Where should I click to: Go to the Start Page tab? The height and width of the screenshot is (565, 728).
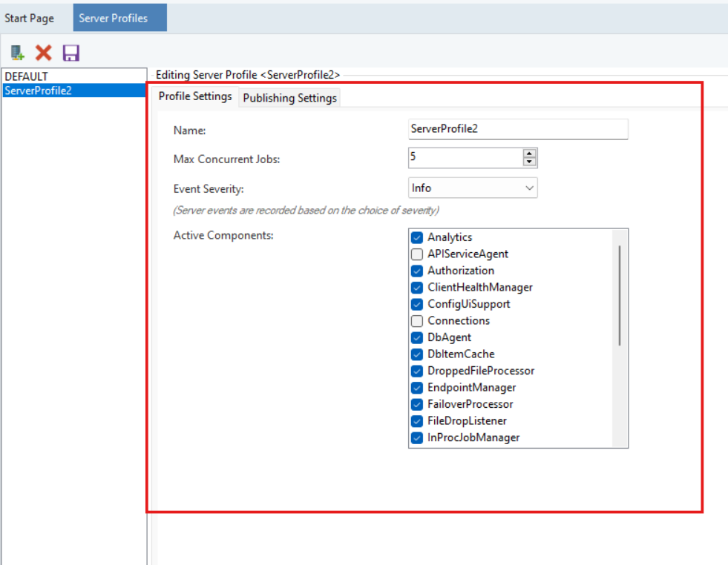tap(30, 18)
